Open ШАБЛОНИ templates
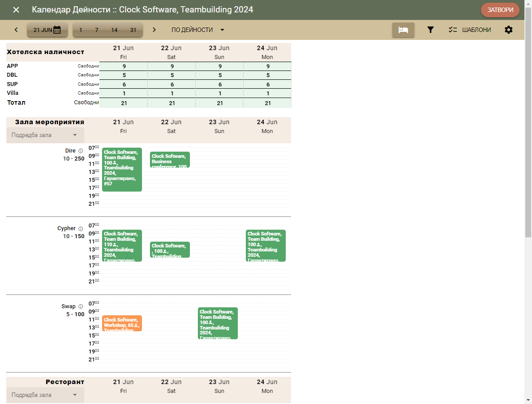The height and width of the screenshot is (404, 532). (470, 30)
